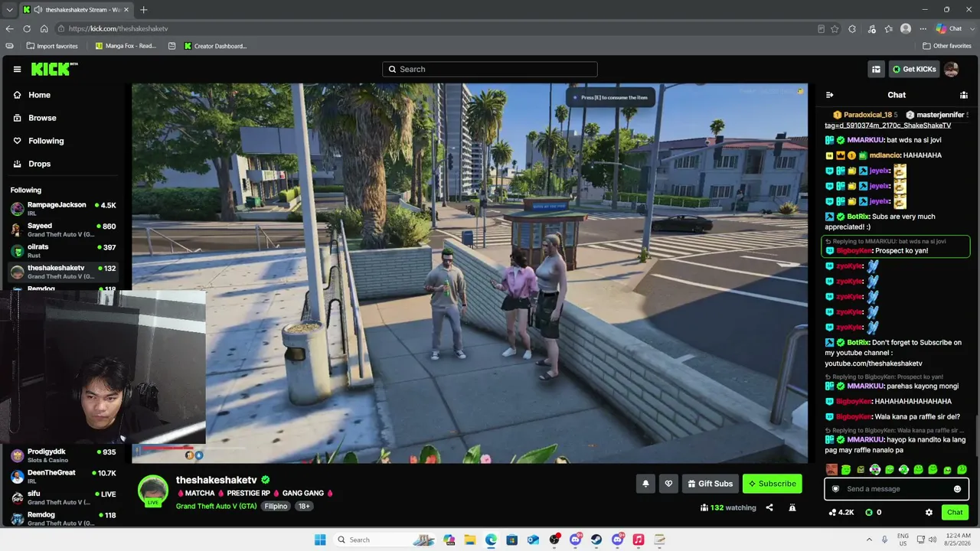The width and height of the screenshot is (980, 551).
Task: Open File Explorer from the taskbar
Action: [x=470, y=540]
